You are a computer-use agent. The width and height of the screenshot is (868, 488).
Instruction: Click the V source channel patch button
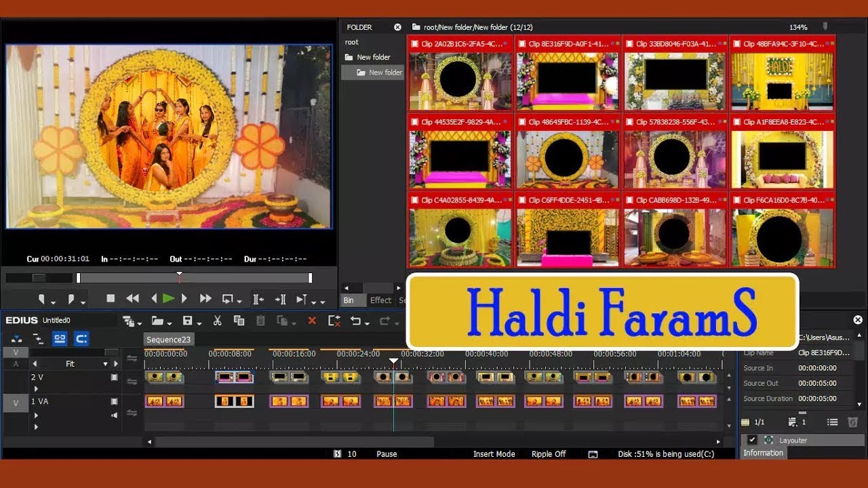(16, 352)
